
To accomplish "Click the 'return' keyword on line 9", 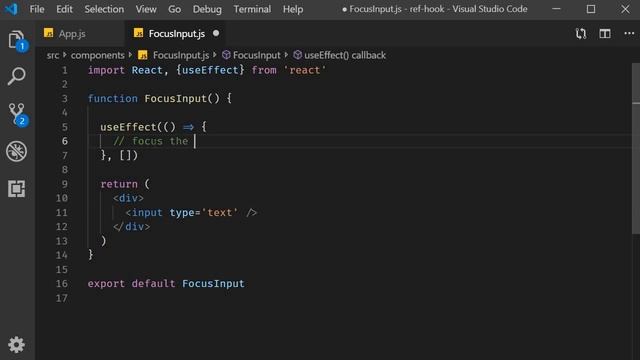I will [119, 184].
